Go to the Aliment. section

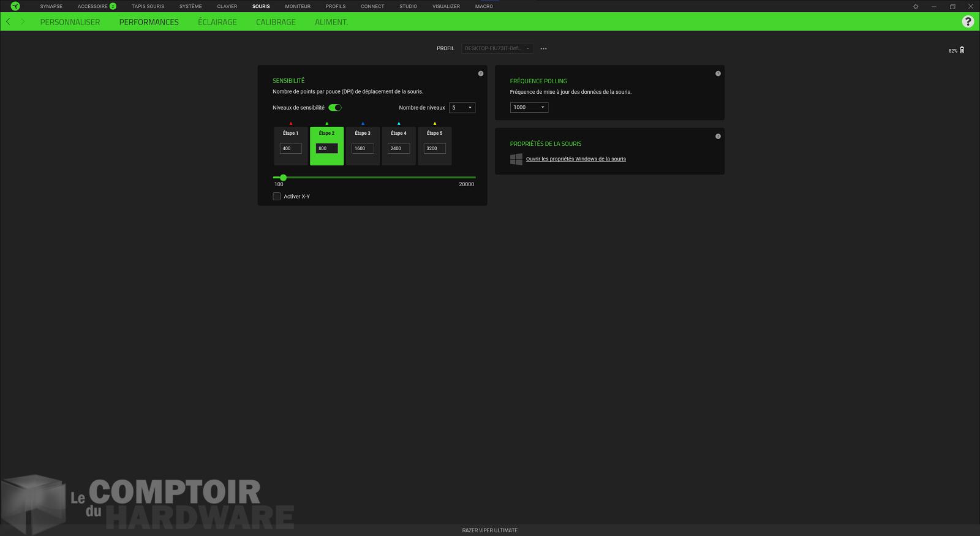click(331, 22)
